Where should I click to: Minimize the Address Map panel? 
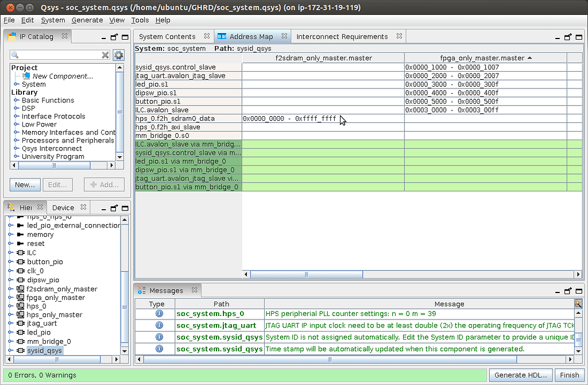(557, 37)
